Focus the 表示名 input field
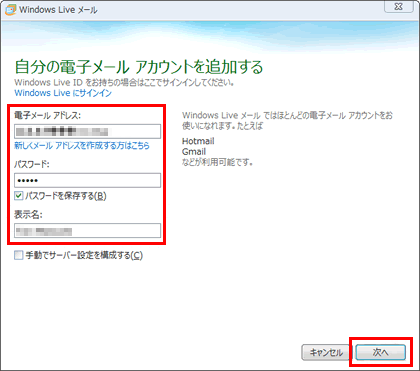The width and height of the screenshot is (420, 371). coord(87,231)
